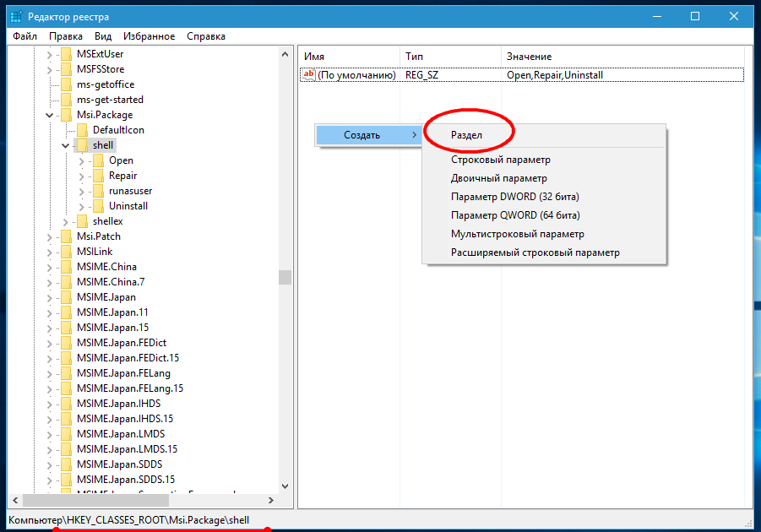761x532 pixels.
Task: Collapse the shell key
Action: tap(66, 145)
